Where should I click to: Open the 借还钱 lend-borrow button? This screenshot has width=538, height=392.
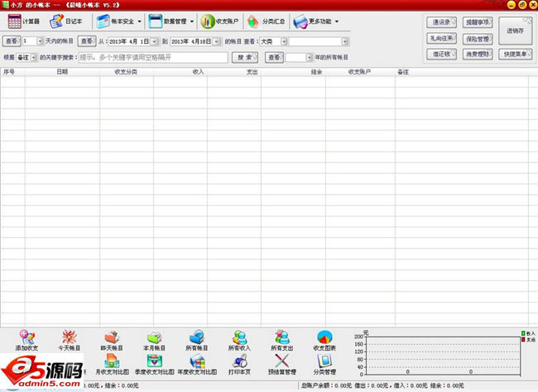tap(442, 55)
